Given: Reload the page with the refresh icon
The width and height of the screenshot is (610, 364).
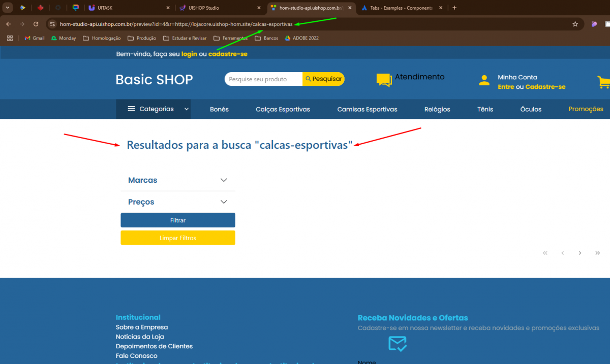Looking at the screenshot, I should coord(36,24).
